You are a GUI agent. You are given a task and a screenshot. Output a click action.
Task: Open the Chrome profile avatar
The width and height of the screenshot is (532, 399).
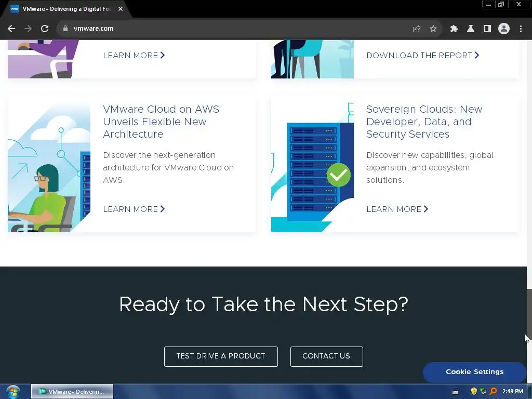point(504,29)
